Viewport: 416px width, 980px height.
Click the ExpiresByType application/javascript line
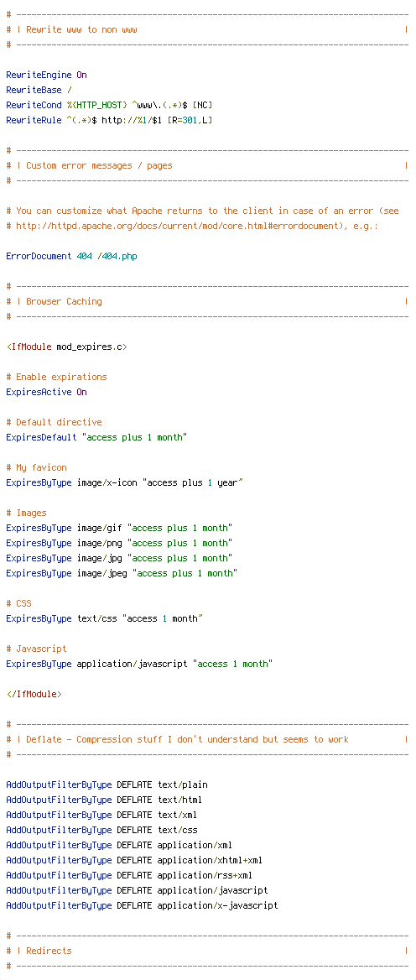point(139,664)
